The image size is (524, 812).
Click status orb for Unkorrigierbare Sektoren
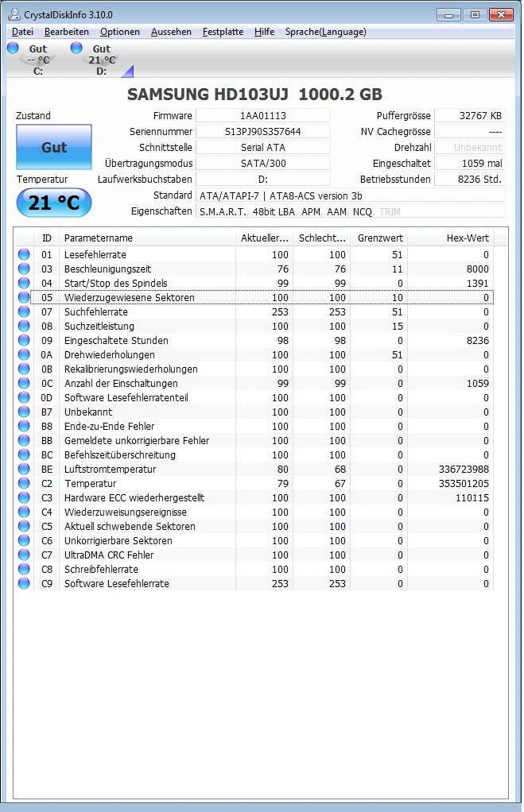(x=24, y=540)
